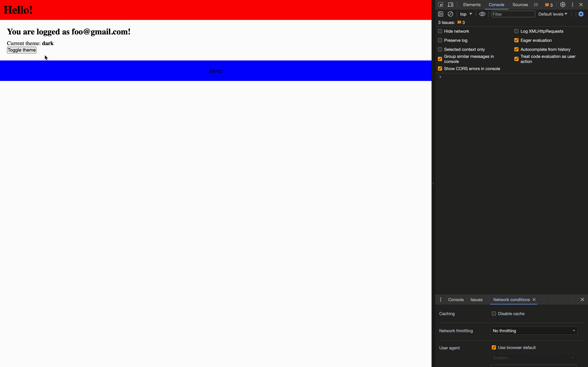Screen dimensions: 588x367
Task: Check the Hide network option
Action: [x=440, y=31]
